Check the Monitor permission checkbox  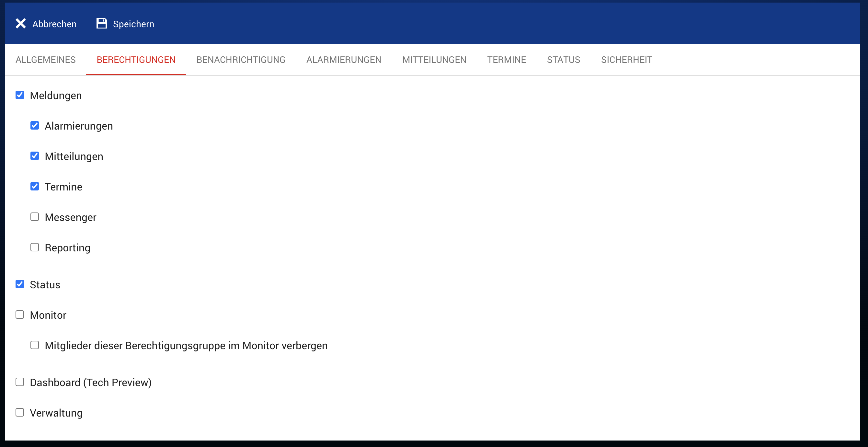coord(20,315)
